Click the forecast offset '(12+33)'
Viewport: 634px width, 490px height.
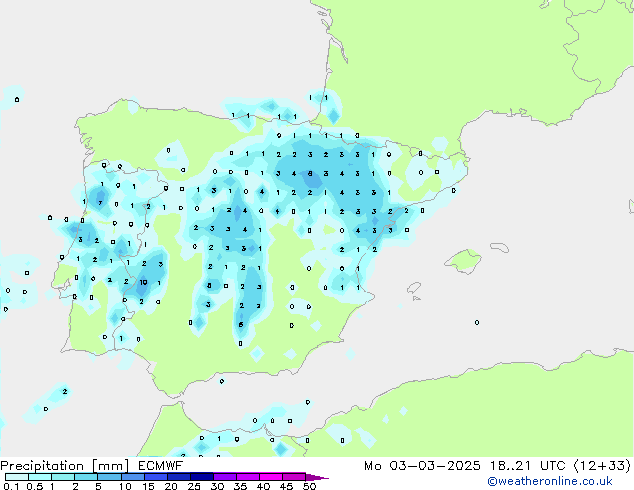[602, 466]
